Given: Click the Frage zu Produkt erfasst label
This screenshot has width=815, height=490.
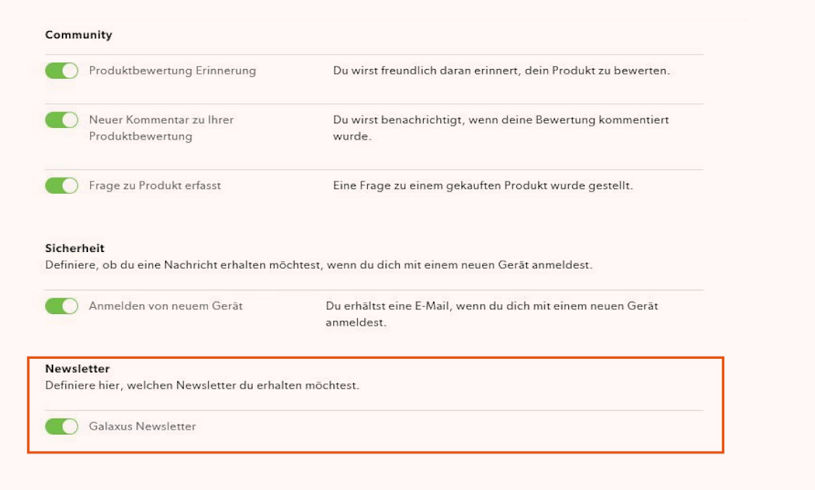Looking at the screenshot, I should [155, 186].
